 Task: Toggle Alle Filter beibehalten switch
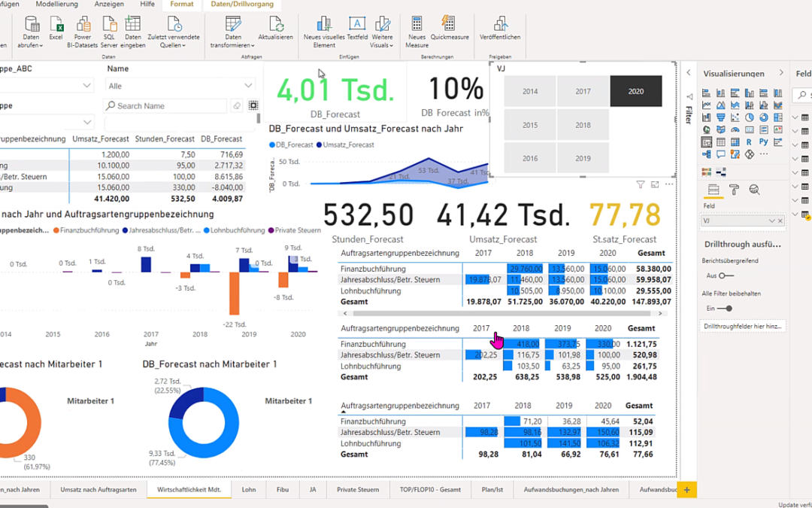[x=726, y=309]
